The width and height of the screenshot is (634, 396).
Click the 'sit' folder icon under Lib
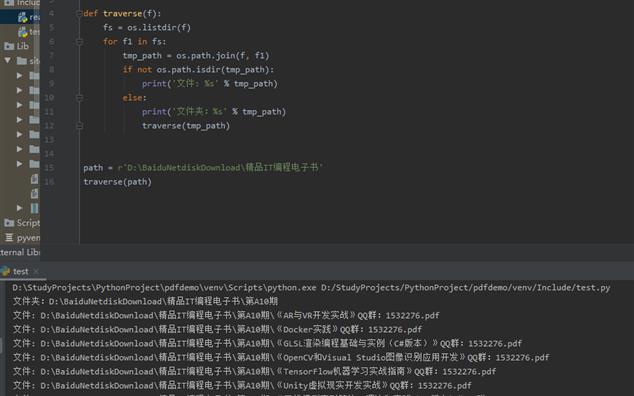pyautogui.click(x=22, y=61)
